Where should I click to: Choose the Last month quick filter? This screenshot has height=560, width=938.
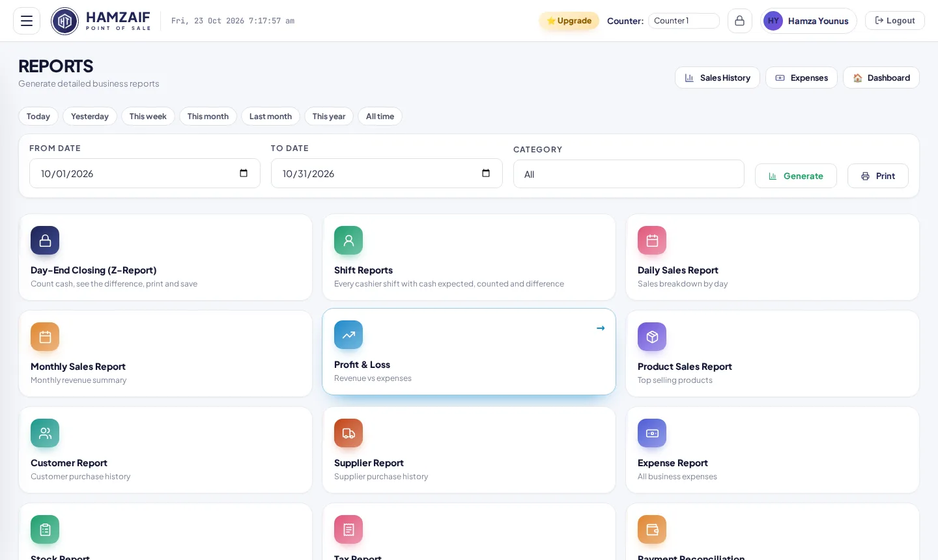[x=270, y=117]
